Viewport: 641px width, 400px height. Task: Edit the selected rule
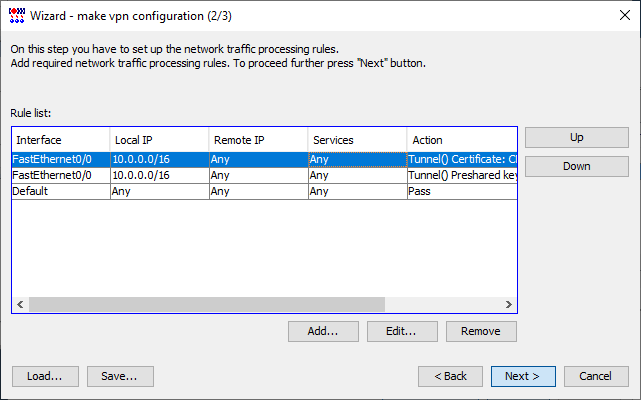402,331
